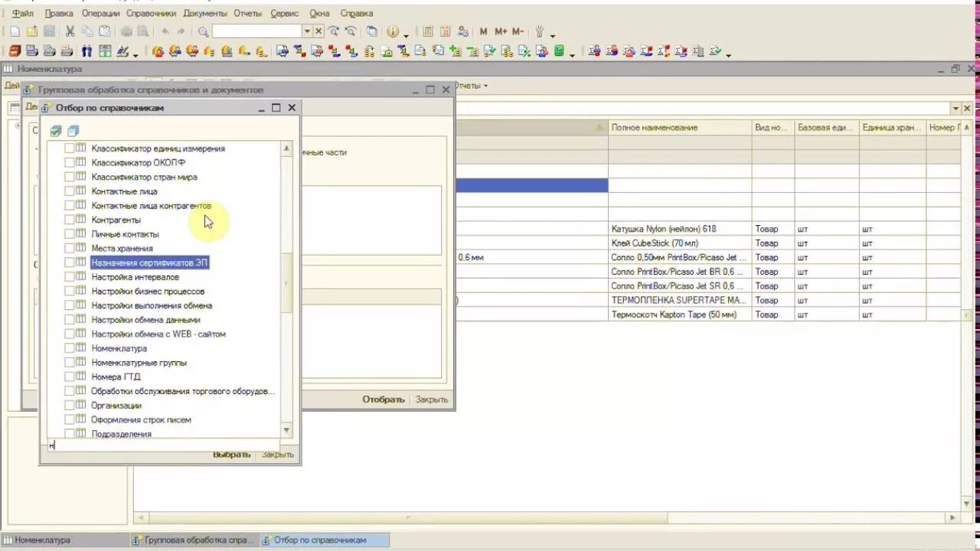Viewport: 980px width, 551px height.
Task: Open the help icon dropdown arrow
Action: (x=406, y=34)
